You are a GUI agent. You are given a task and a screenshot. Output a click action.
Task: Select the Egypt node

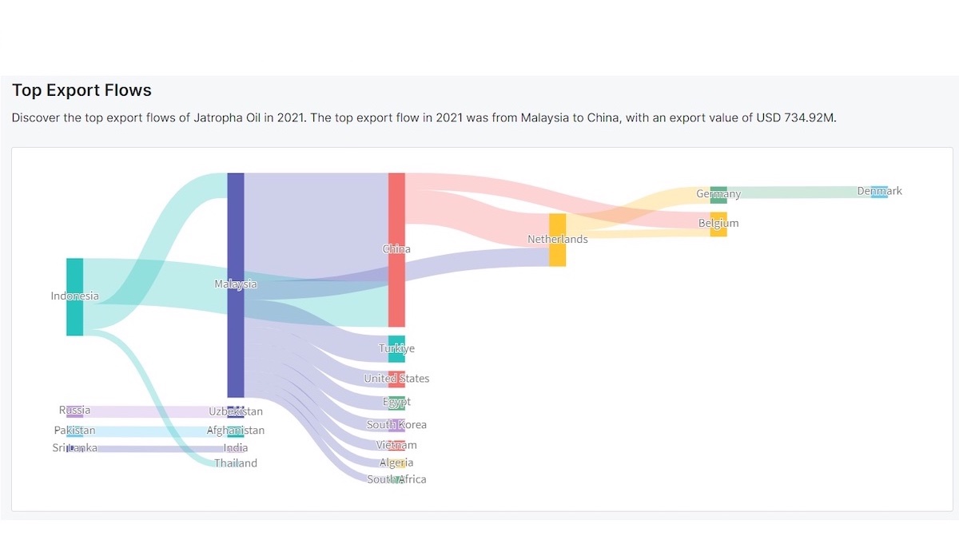coord(396,402)
